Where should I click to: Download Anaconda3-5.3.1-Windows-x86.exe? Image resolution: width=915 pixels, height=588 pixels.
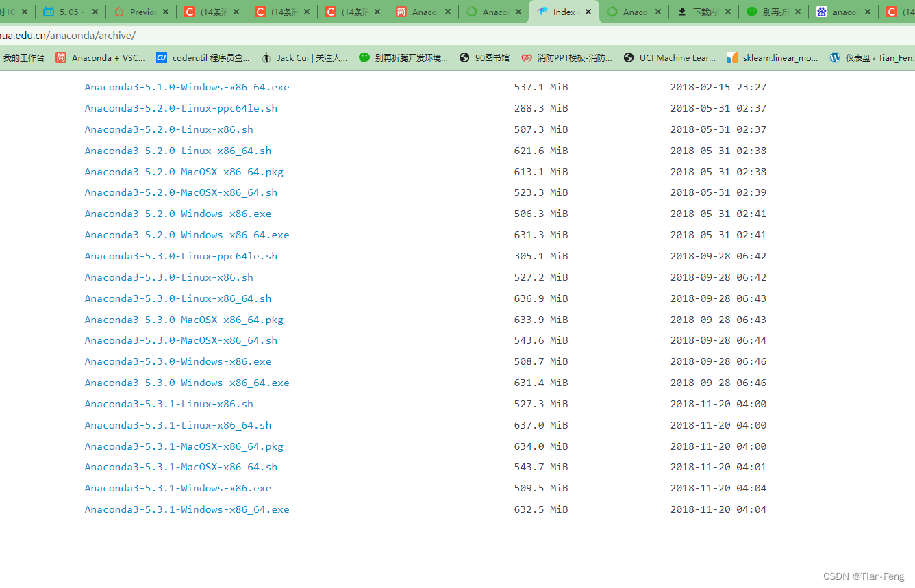pyautogui.click(x=178, y=488)
